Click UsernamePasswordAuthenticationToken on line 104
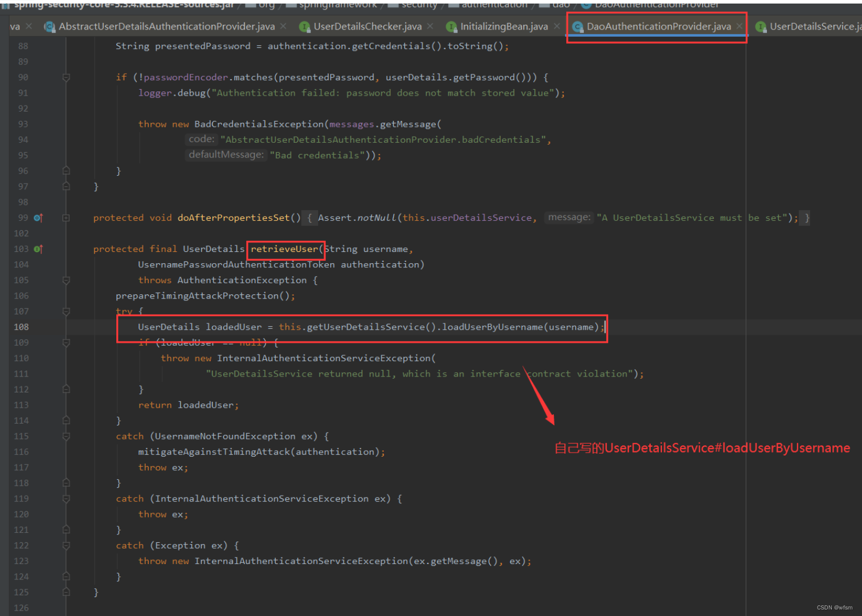The height and width of the screenshot is (616, 862). pos(236,264)
